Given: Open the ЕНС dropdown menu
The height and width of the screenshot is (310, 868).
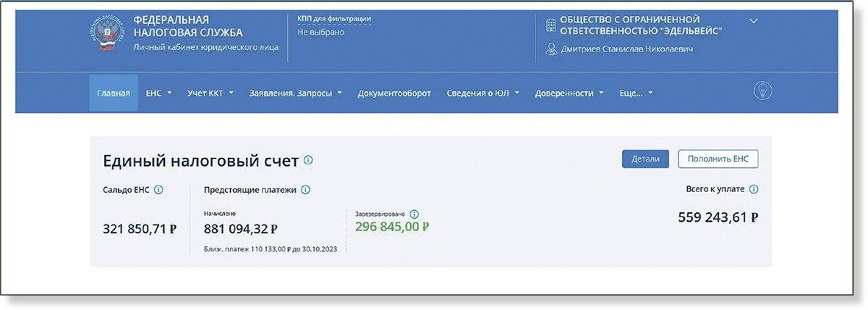Looking at the screenshot, I should pyautogui.click(x=158, y=93).
